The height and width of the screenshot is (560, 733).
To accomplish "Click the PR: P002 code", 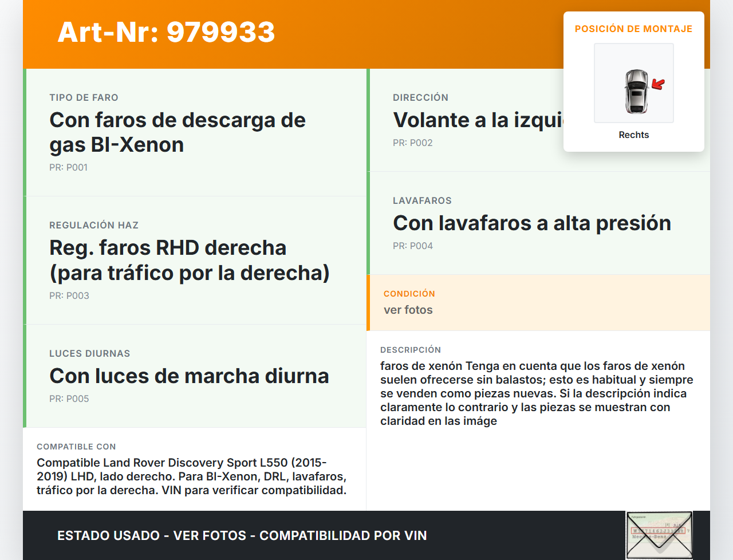I will (413, 143).
